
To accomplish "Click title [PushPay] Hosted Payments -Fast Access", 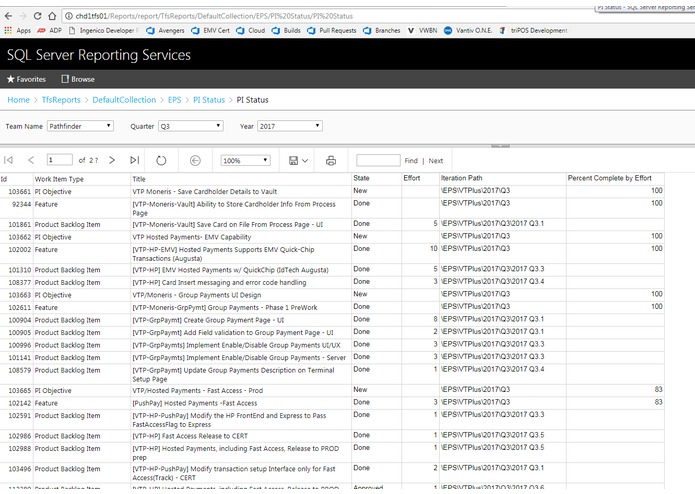I will (x=195, y=403).
